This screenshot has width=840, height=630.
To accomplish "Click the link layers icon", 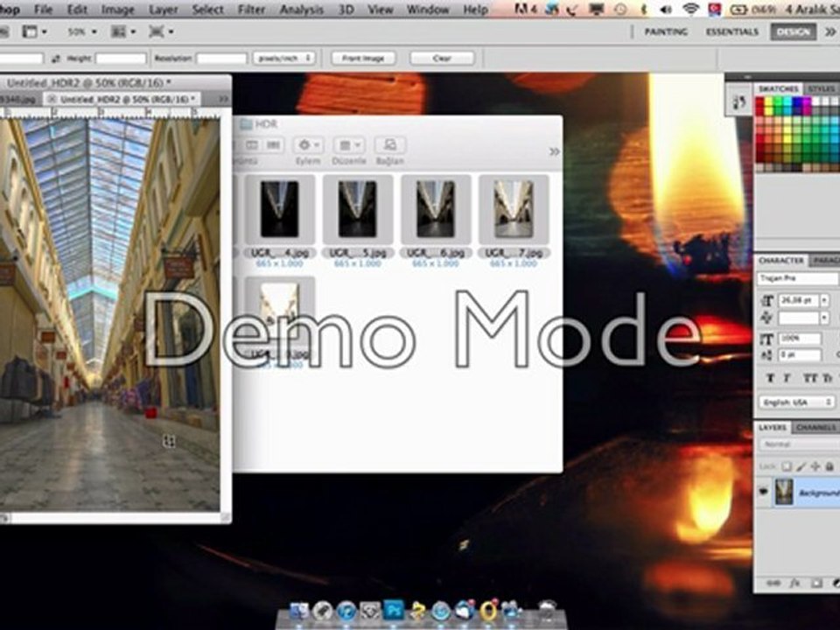I will (x=773, y=583).
